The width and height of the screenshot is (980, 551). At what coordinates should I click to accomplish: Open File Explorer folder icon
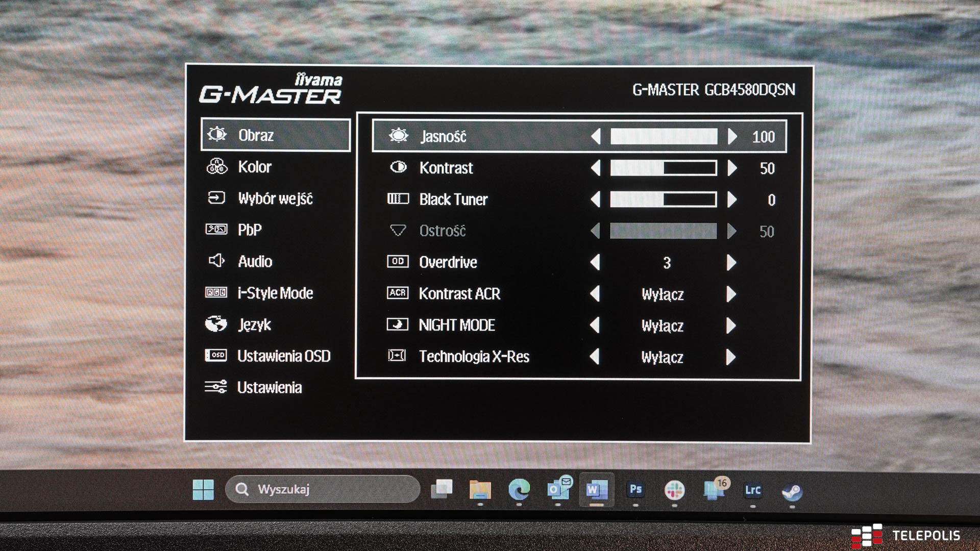tap(480, 490)
